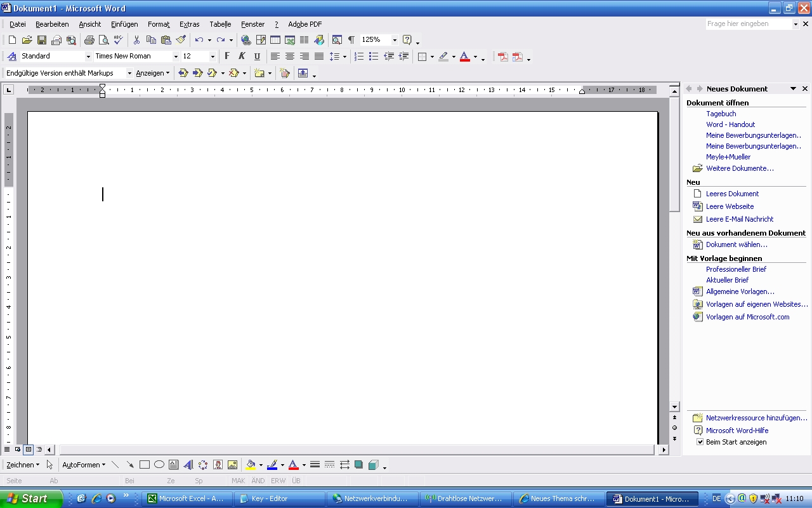The height and width of the screenshot is (508, 812).
Task: Click the Paste clipboard icon
Action: click(166, 40)
